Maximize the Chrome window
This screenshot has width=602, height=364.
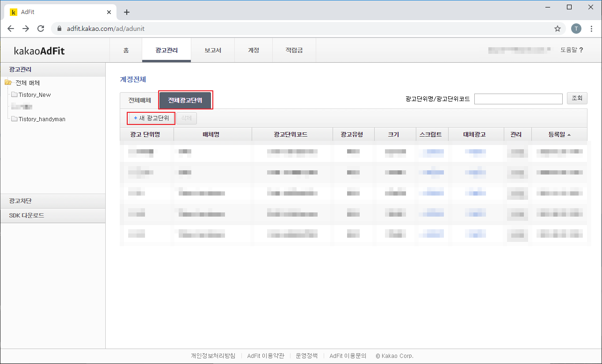tap(569, 7)
